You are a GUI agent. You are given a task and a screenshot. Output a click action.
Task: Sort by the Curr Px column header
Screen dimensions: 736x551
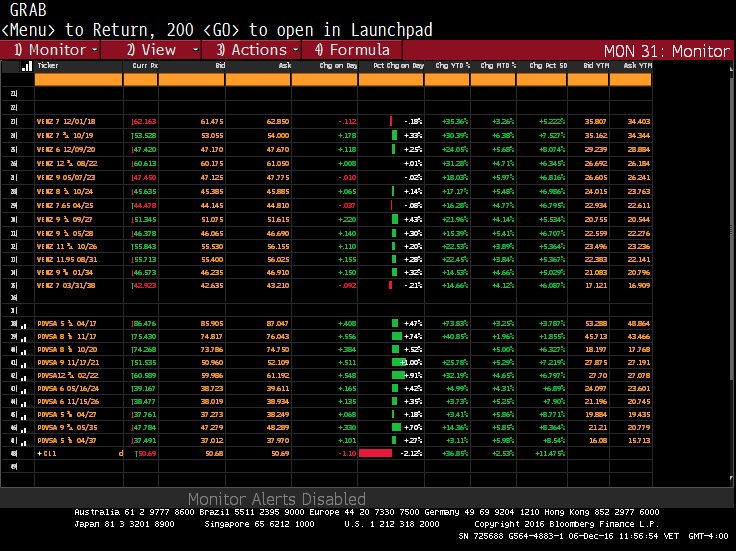pos(145,66)
